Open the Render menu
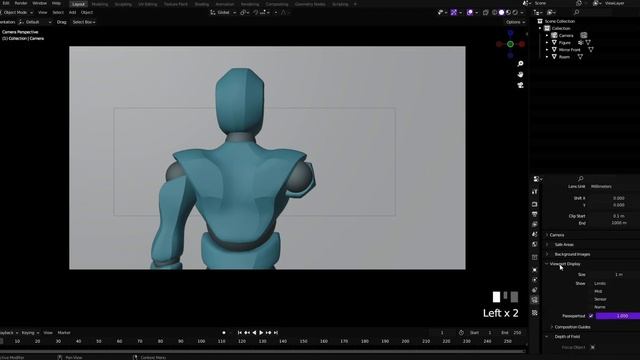The image size is (640, 360). click(x=21, y=3)
